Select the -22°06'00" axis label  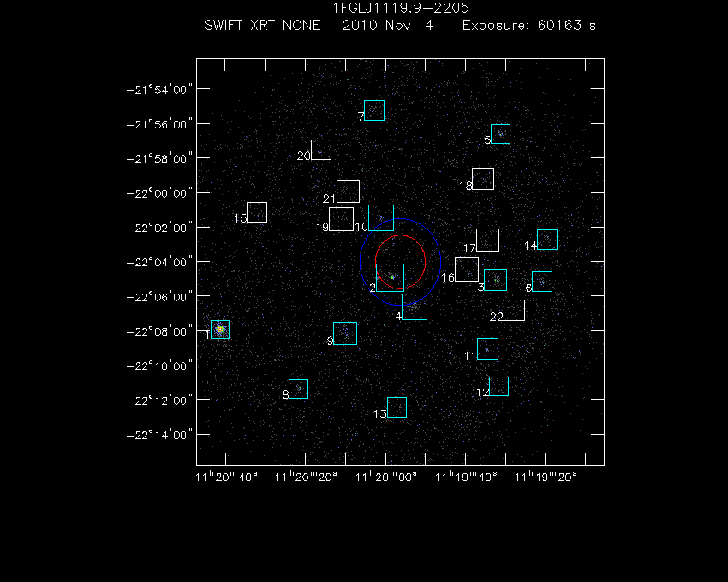point(159,297)
